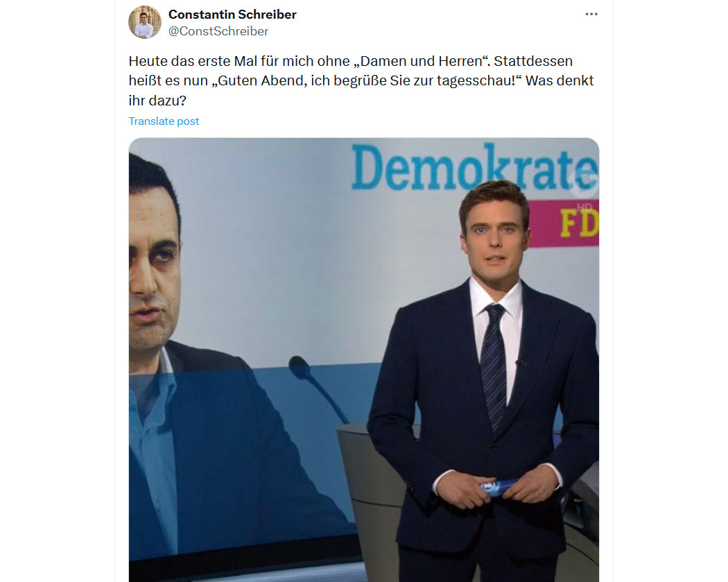The width and height of the screenshot is (728, 582).
Task: Open the tweet by clicking its first text line
Action: point(351,61)
